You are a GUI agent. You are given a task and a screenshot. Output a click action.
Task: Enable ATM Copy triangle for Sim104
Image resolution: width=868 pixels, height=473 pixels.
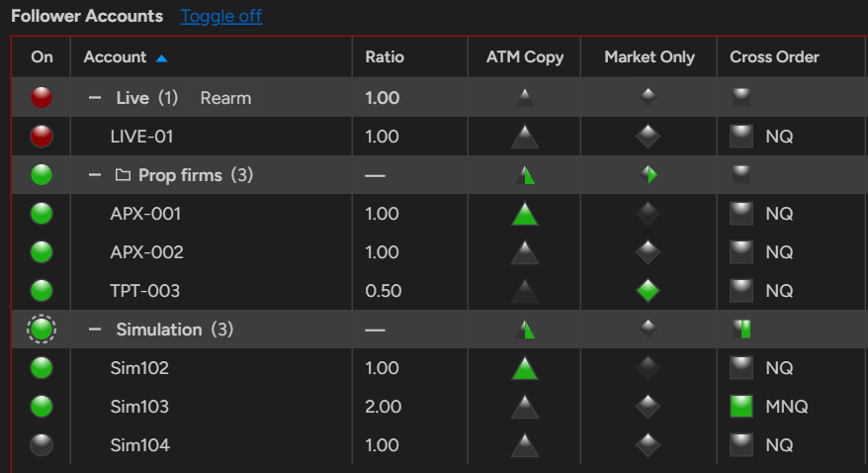pyautogui.click(x=524, y=445)
